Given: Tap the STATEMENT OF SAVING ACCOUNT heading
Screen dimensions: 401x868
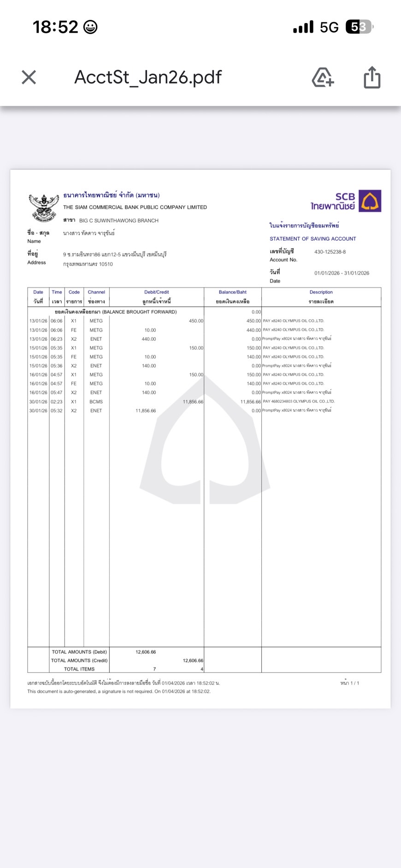Looking at the screenshot, I should tap(313, 238).
